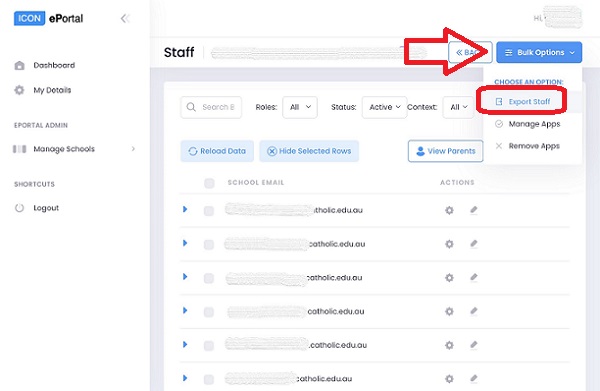Click the Manage Schools books icon
The width and height of the screenshot is (600, 391).
click(20, 149)
